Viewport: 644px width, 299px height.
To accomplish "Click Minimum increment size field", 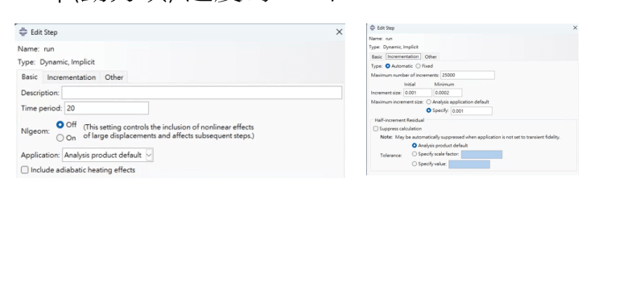I will click(448, 93).
